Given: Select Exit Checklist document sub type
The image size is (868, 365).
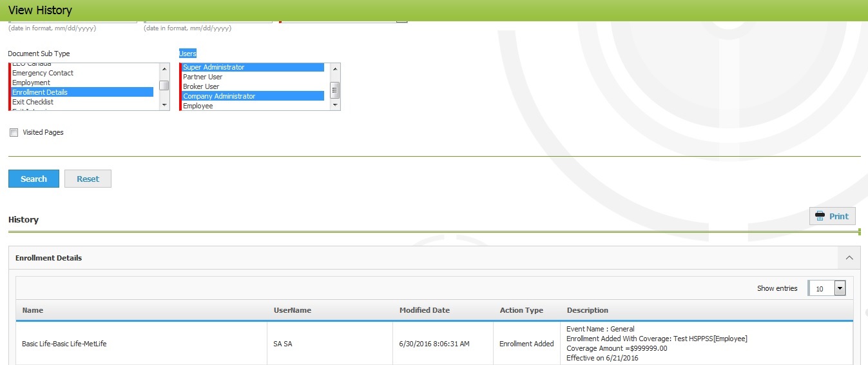Looking at the screenshot, I should 33,102.
